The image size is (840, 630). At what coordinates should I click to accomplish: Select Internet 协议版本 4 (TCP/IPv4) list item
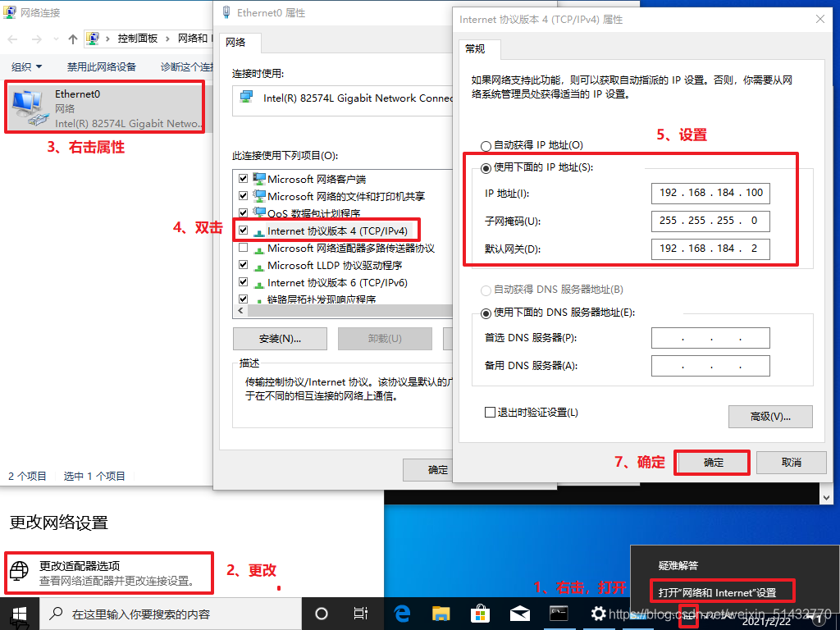337,231
